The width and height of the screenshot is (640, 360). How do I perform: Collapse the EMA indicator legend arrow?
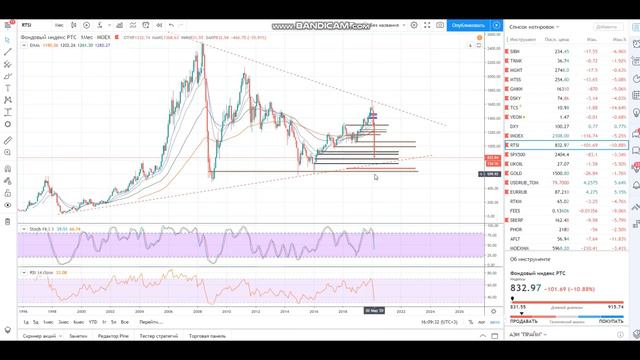pyautogui.click(x=24, y=45)
